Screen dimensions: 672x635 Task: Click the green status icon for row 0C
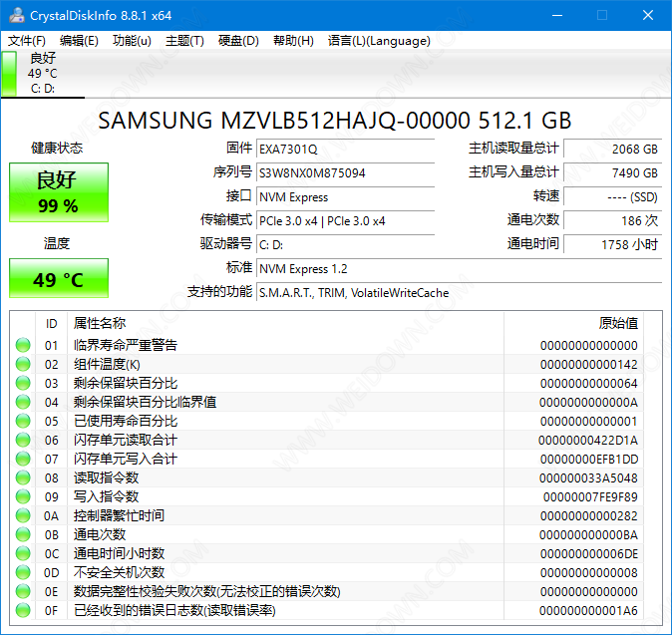(23, 553)
